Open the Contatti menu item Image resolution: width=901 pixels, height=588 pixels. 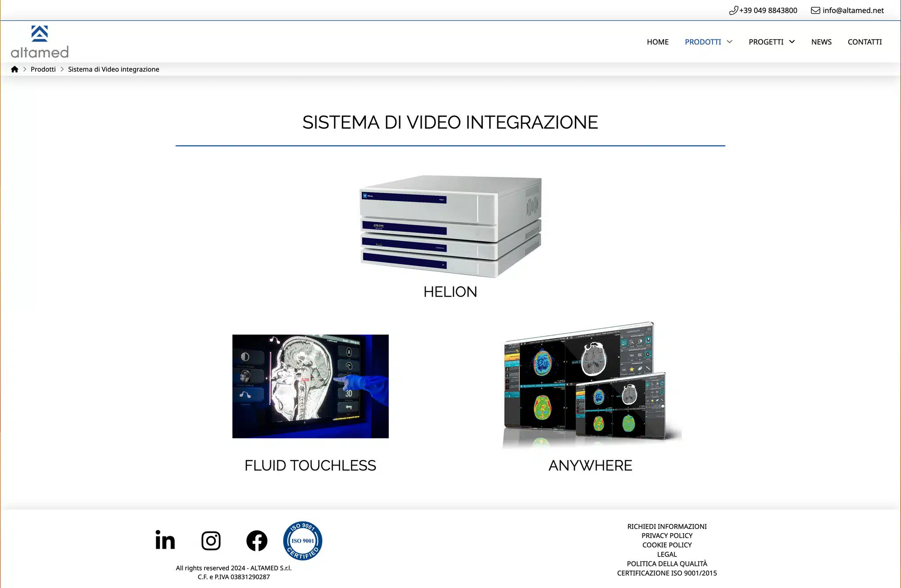point(865,42)
